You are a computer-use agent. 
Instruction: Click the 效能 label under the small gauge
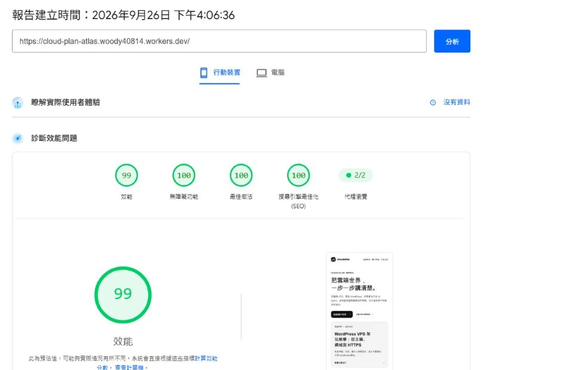click(127, 196)
